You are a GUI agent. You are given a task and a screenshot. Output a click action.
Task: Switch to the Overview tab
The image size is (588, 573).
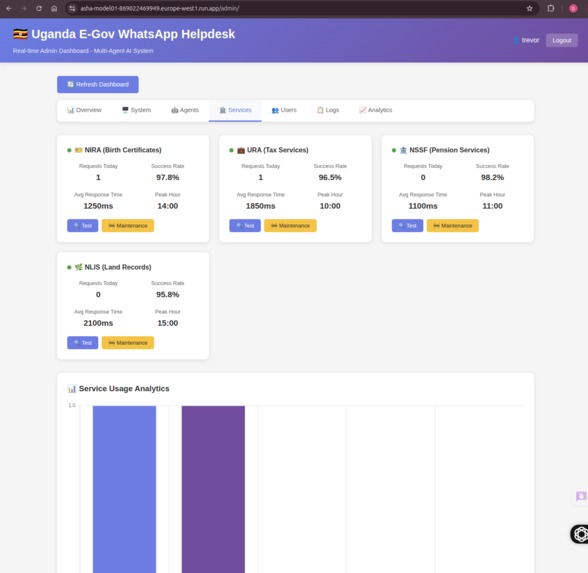[84, 110]
